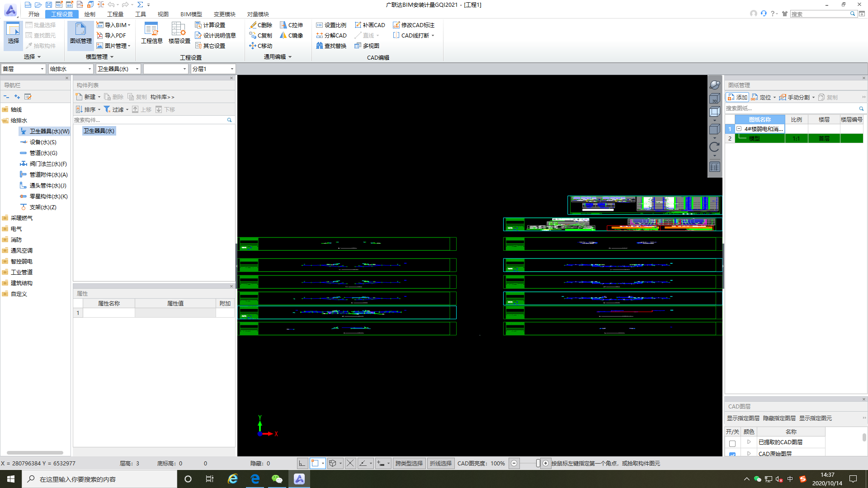Click the save icon in quick access toolbar
Viewport: 868px width, 488px height.
pyautogui.click(x=48, y=5)
